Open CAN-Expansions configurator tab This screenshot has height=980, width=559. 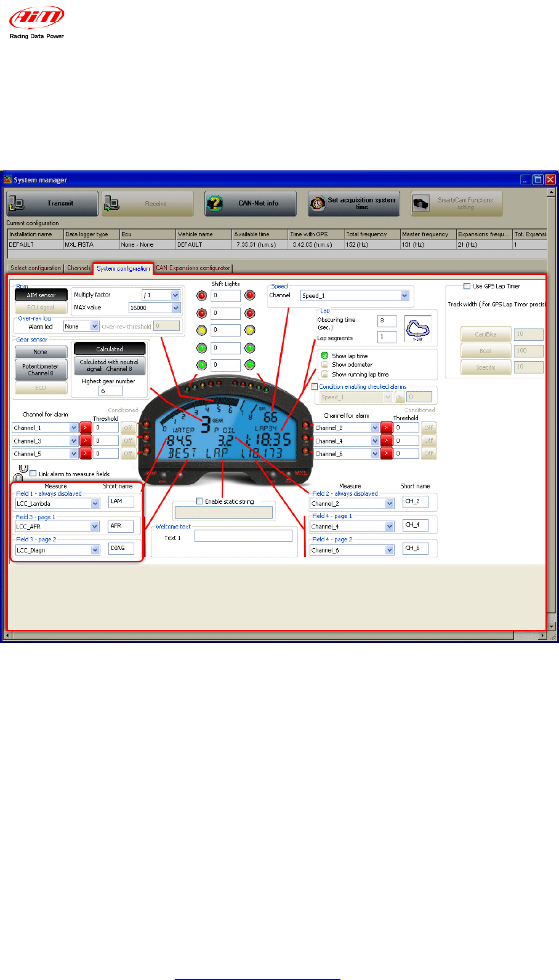pyautogui.click(x=193, y=268)
